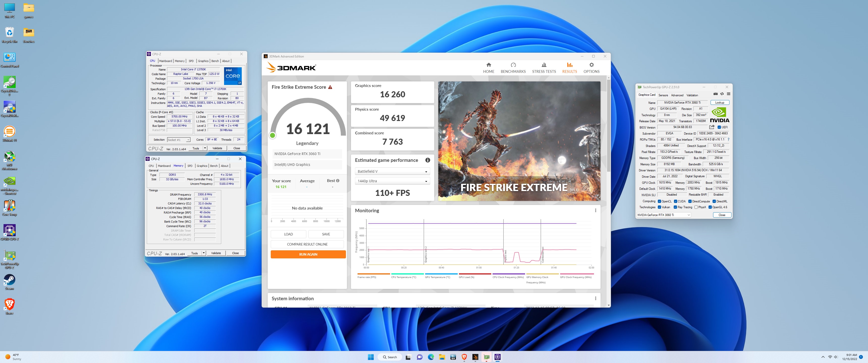Click the Bus Interface question mark in GPU-Z
Screen dimensions: 868x363
coord(728,139)
